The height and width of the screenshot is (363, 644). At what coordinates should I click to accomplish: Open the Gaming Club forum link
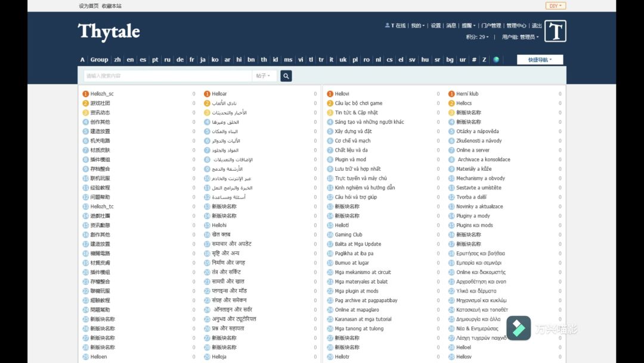(348, 235)
